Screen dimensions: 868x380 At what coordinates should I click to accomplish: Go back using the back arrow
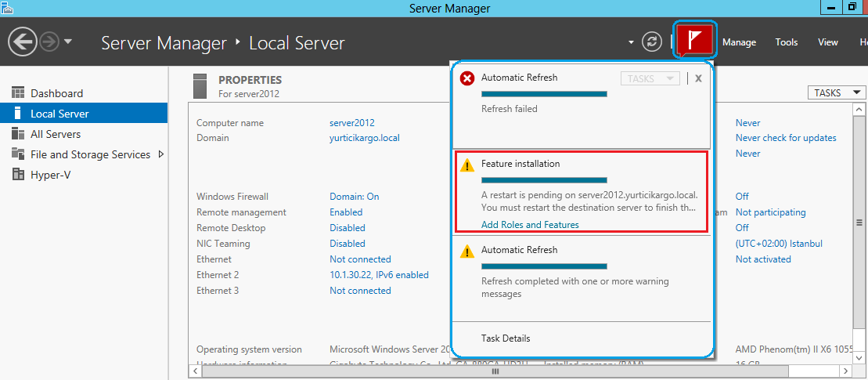point(25,42)
